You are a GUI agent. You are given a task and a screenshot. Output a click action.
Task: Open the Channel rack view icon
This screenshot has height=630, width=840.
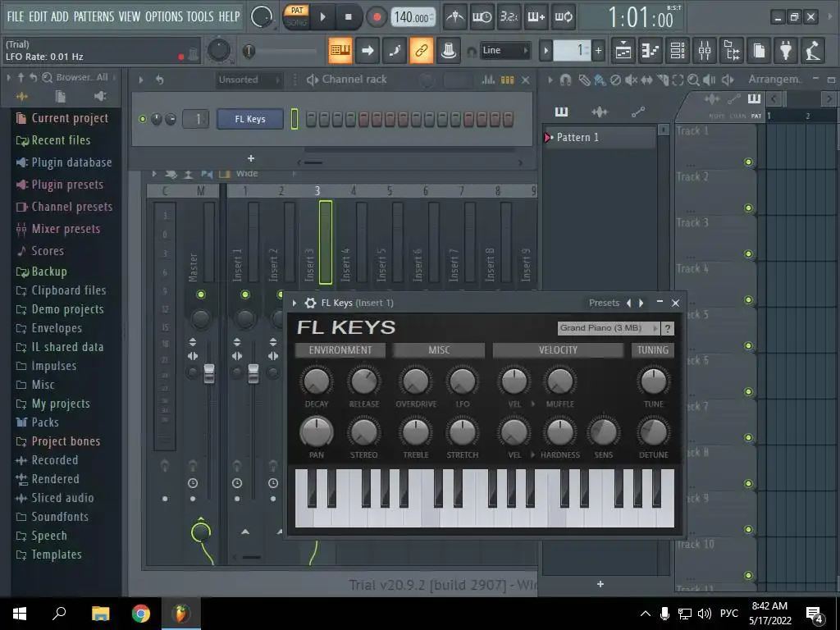(x=678, y=51)
